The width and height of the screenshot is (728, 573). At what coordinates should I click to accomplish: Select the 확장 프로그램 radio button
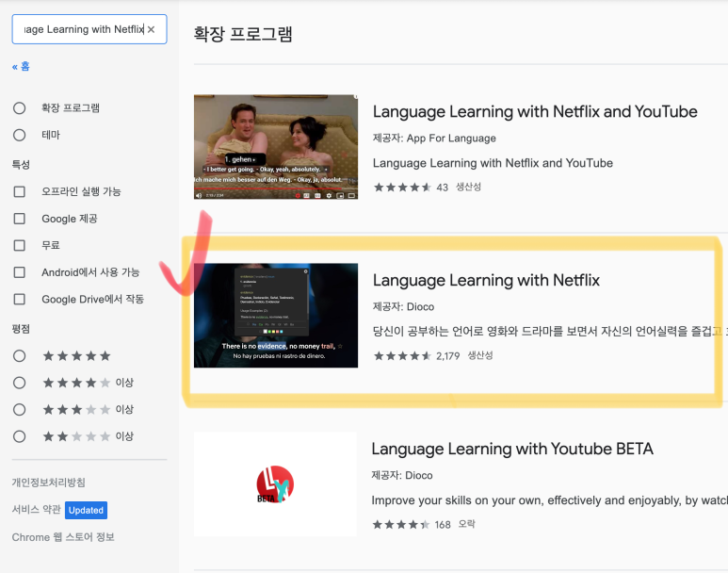pos(19,108)
